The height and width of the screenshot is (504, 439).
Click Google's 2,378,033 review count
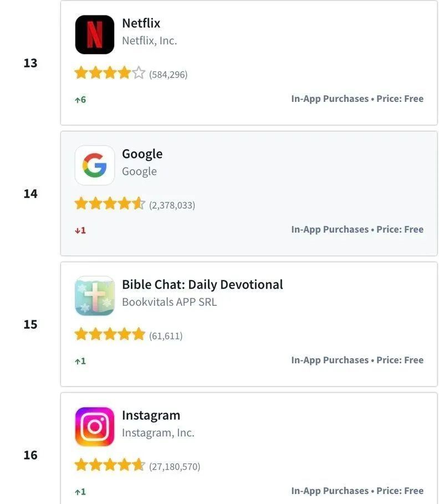click(172, 205)
